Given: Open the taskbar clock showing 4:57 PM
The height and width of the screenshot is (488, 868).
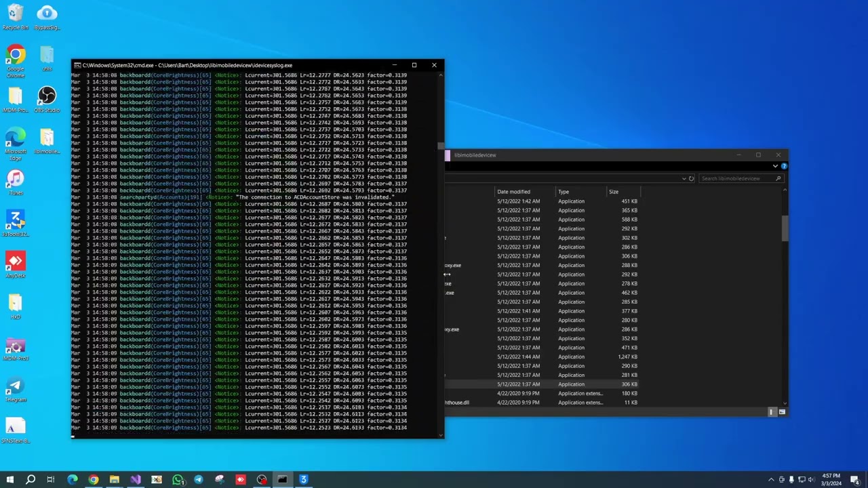Looking at the screenshot, I should pos(831,480).
